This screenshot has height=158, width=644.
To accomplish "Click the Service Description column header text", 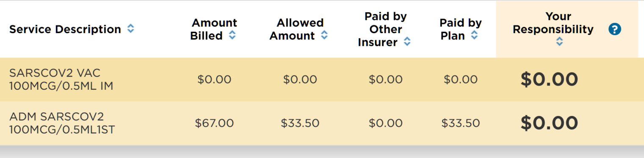I will 65,29.
